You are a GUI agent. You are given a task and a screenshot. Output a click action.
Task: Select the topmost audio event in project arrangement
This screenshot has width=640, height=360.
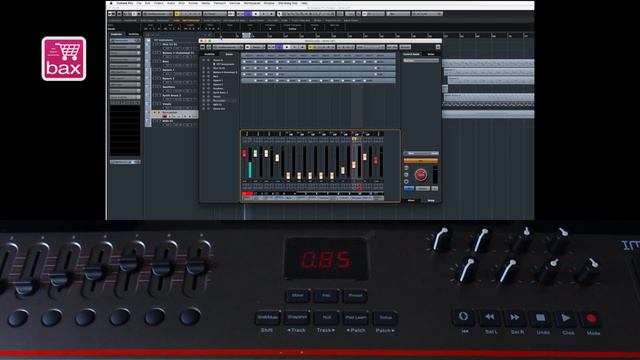pos(488,63)
